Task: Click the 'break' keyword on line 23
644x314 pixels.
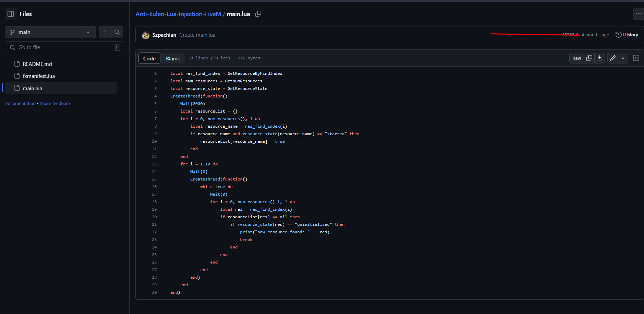Action: (246, 240)
